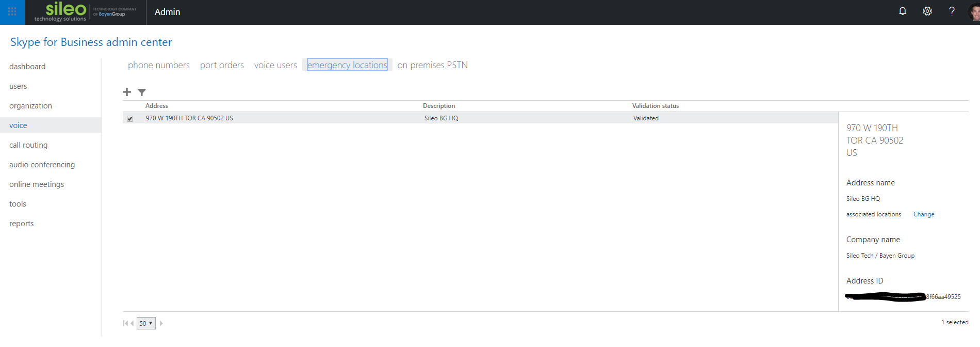Click the Sileo Tech / Bayen Group company name
980x347 pixels.
click(x=880, y=256)
